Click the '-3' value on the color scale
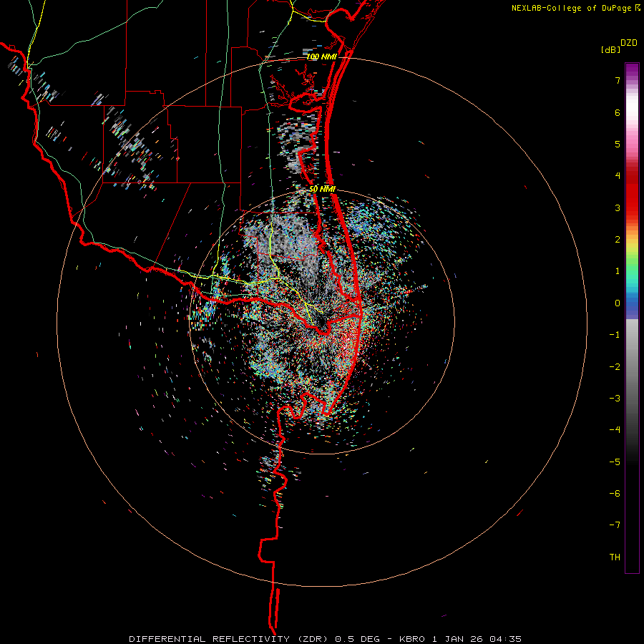 pyautogui.click(x=615, y=399)
